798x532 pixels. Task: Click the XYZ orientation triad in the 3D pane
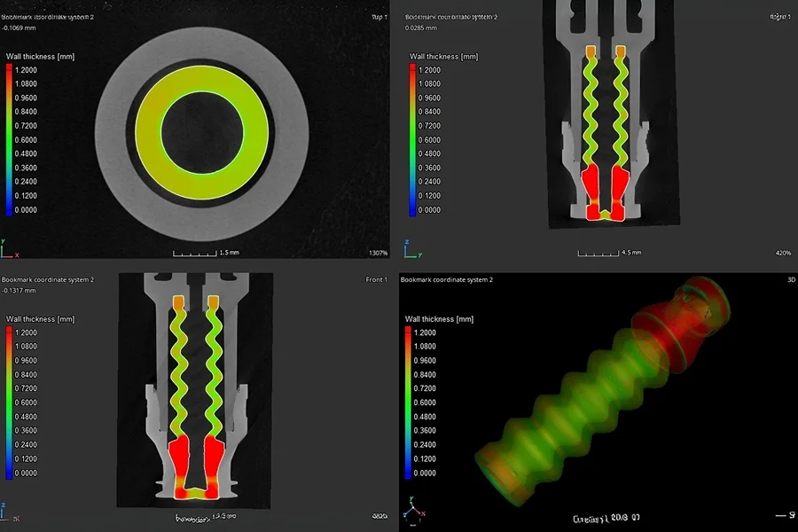[x=414, y=510]
